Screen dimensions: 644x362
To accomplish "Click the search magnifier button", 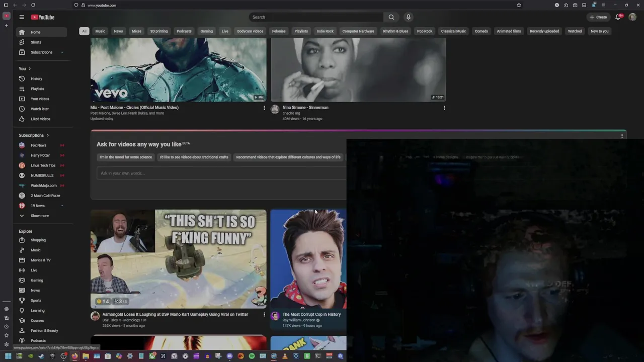I will tap(391, 17).
